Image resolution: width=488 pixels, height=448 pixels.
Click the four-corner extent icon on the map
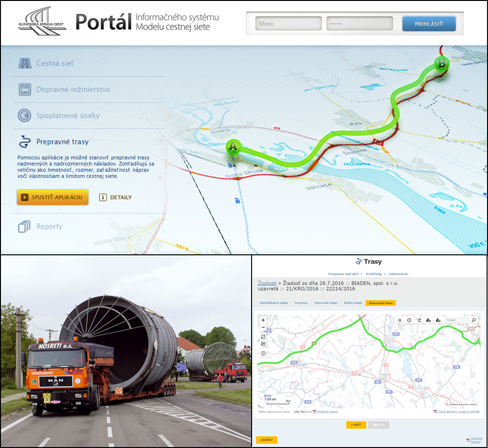263,354
